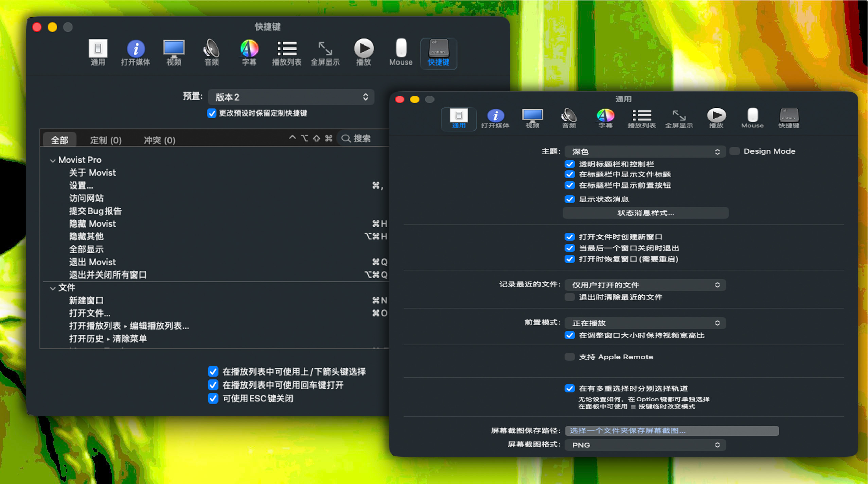Collapse the Movist Pro tree group
The width and height of the screenshot is (868, 484).
(x=53, y=160)
